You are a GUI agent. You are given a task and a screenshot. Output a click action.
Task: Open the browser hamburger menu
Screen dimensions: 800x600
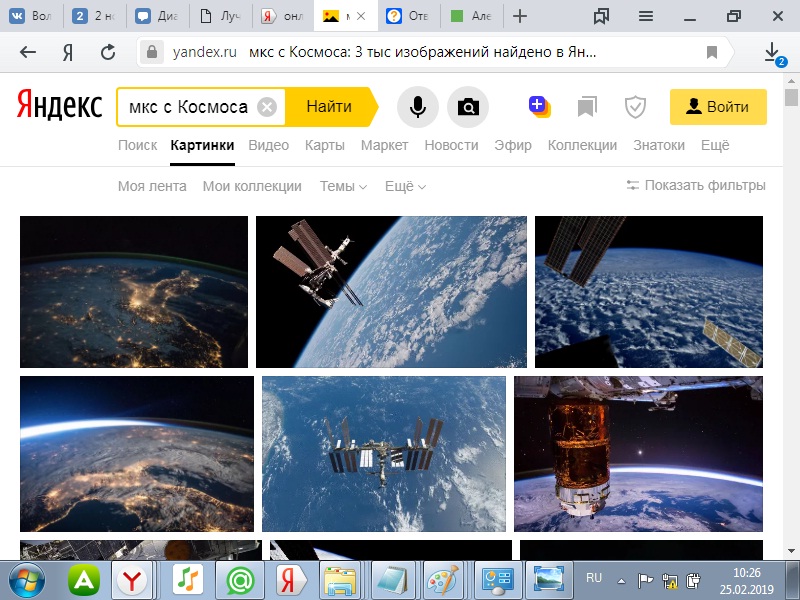(646, 16)
